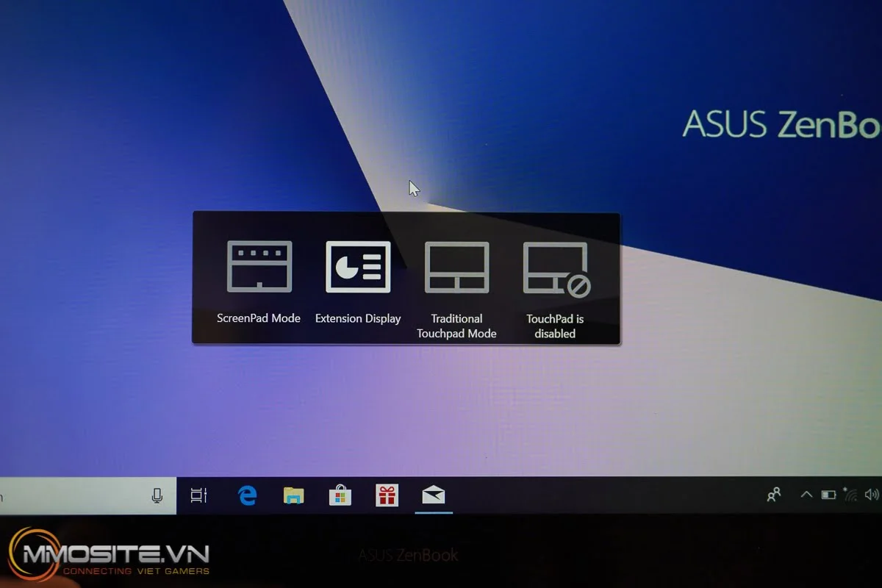Click the 'Traditional Touchpad Mode' text label
The height and width of the screenshot is (588, 882).
tap(456, 326)
